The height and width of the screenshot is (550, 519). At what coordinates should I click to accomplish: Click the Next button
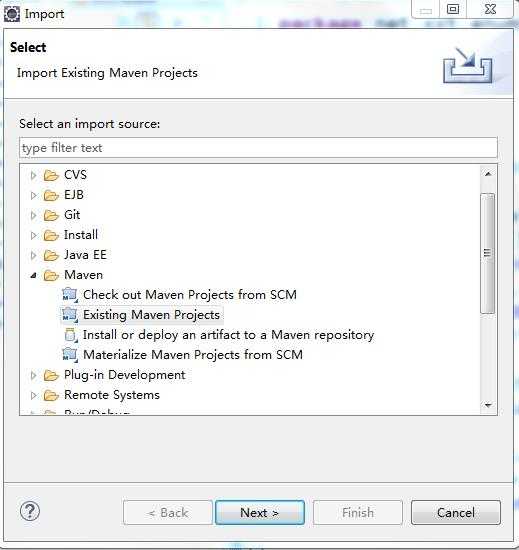pyautogui.click(x=260, y=512)
